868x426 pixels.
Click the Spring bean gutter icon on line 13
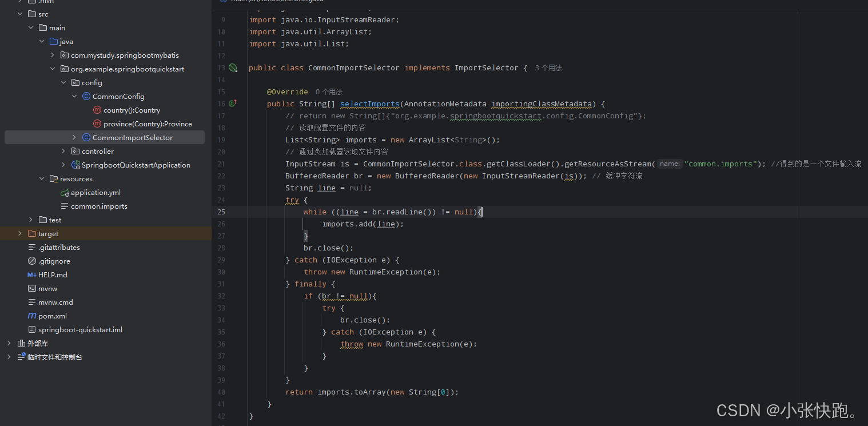233,67
